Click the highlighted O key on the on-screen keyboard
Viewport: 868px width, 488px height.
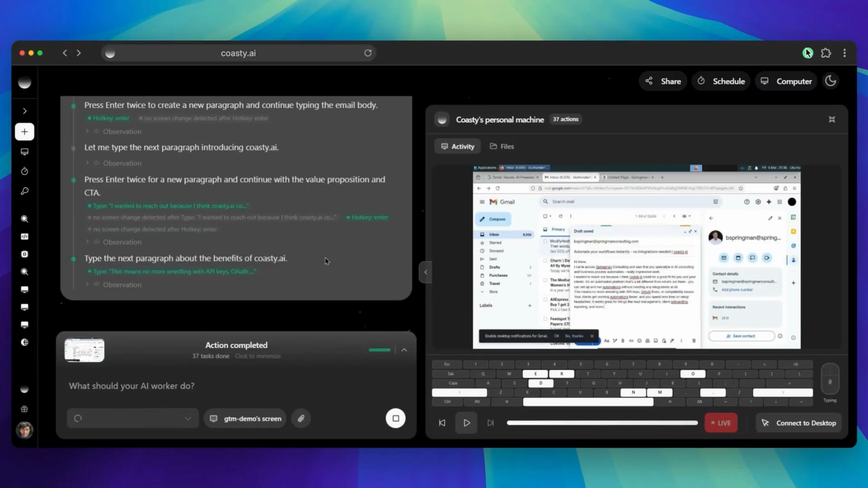[x=693, y=374]
